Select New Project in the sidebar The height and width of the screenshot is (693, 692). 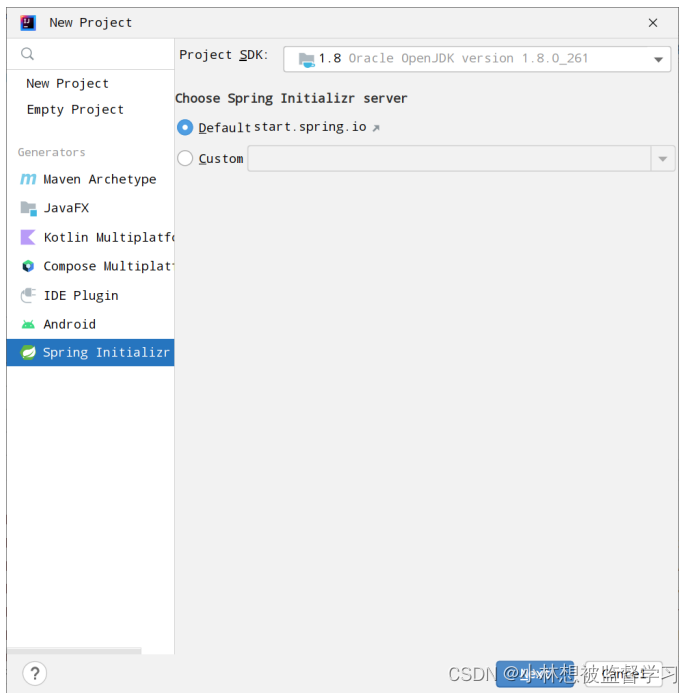(x=67, y=84)
